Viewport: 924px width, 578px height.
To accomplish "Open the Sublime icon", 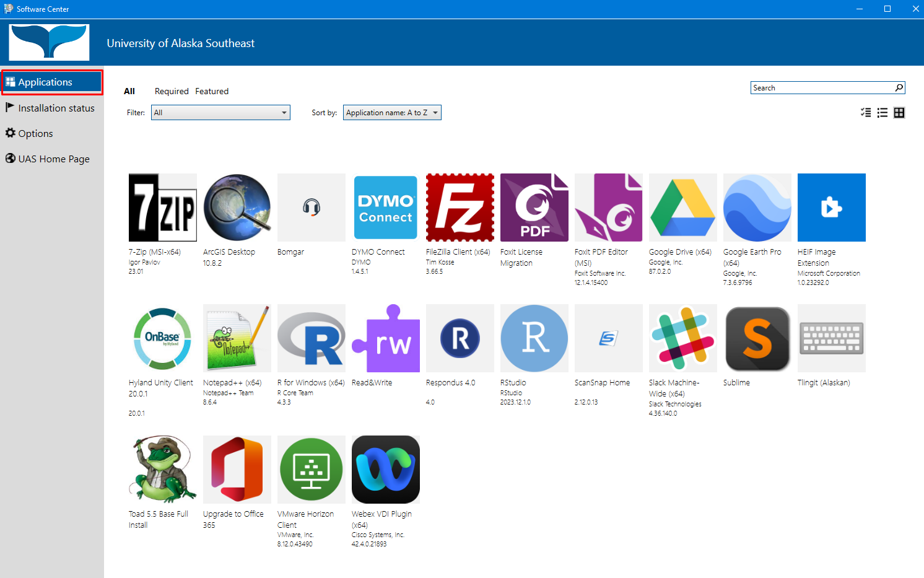I will 757,338.
